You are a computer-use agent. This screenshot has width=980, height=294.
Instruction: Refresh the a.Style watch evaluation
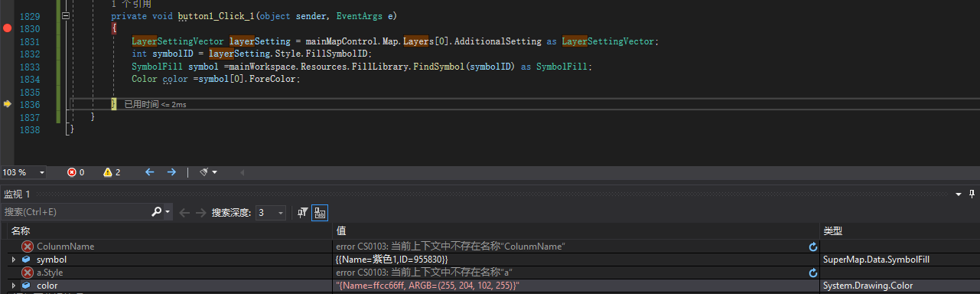[813, 273]
